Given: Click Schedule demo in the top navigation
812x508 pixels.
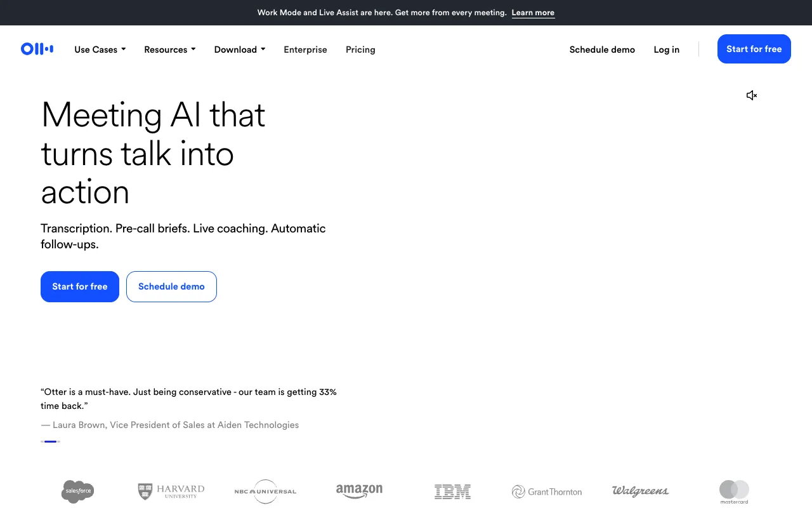Looking at the screenshot, I should point(602,50).
